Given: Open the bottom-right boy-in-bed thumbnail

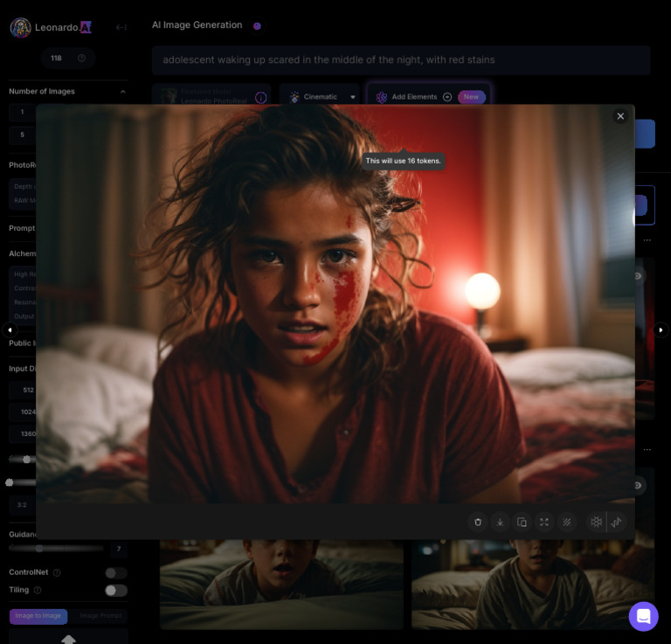Looking at the screenshot, I should pyautogui.click(x=533, y=584).
